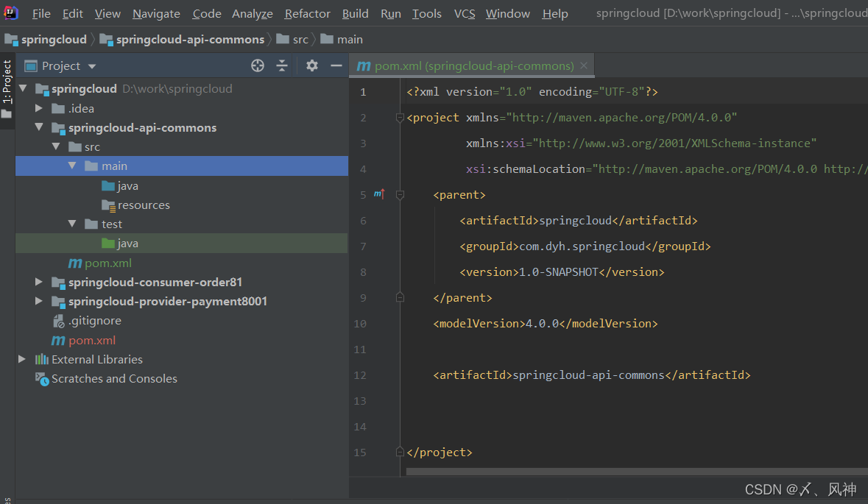Viewport: 868px width, 504px height.
Task: Click the groupId com.dyh.springcloud line
Action: click(x=585, y=246)
